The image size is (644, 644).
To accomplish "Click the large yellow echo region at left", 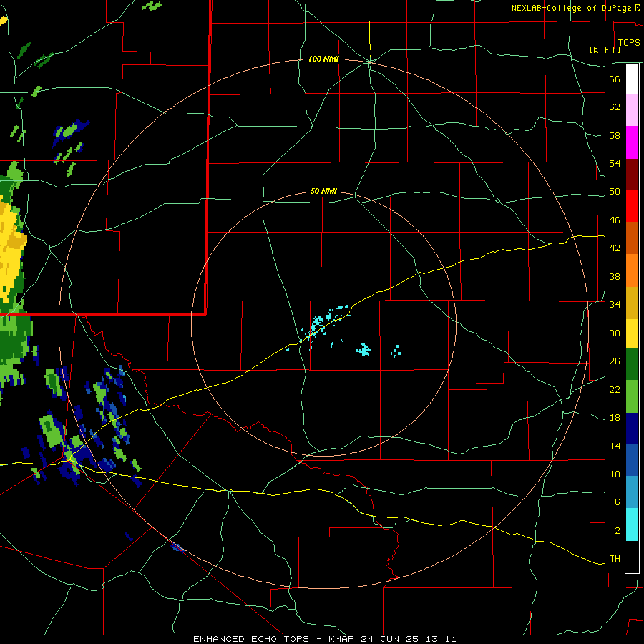I will (10, 250).
